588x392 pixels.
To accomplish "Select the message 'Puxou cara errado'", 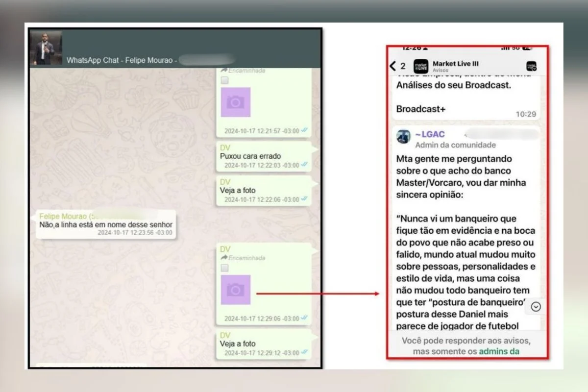I will 250,156.
